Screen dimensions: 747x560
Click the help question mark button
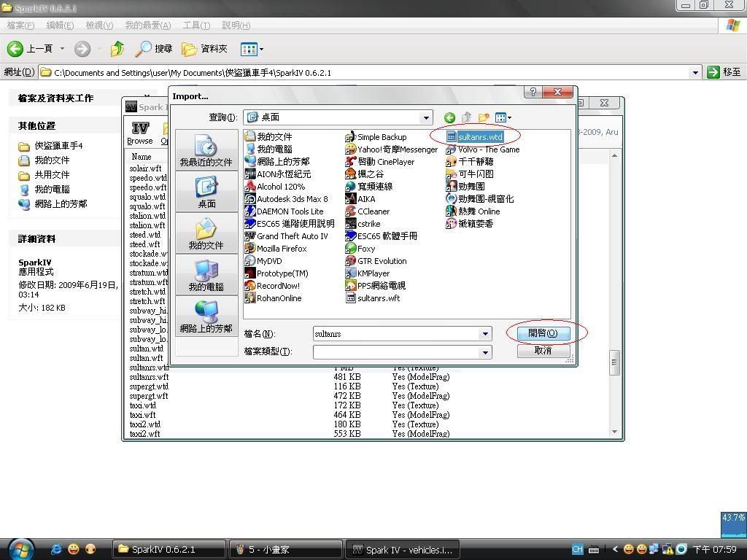533,93
